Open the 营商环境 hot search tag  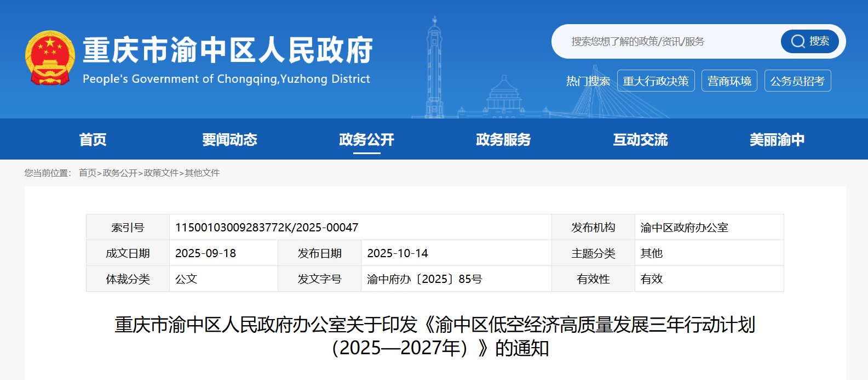(x=729, y=81)
